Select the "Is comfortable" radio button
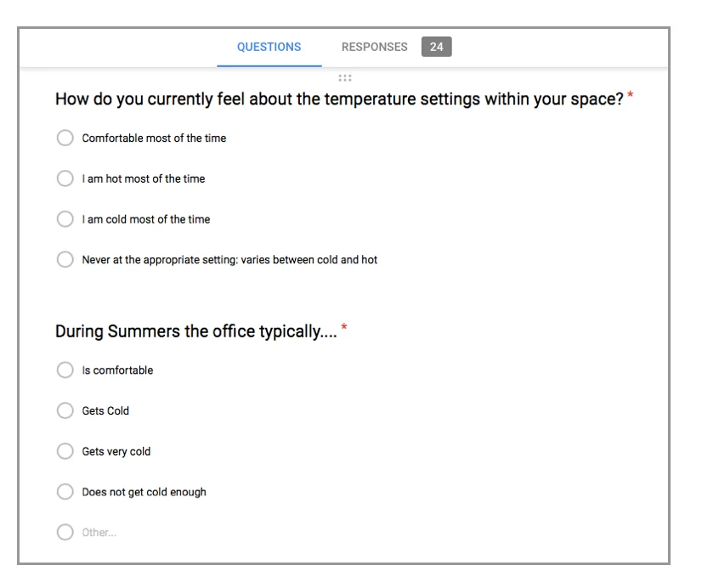The height and width of the screenshot is (588, 702). click(65, 370)
